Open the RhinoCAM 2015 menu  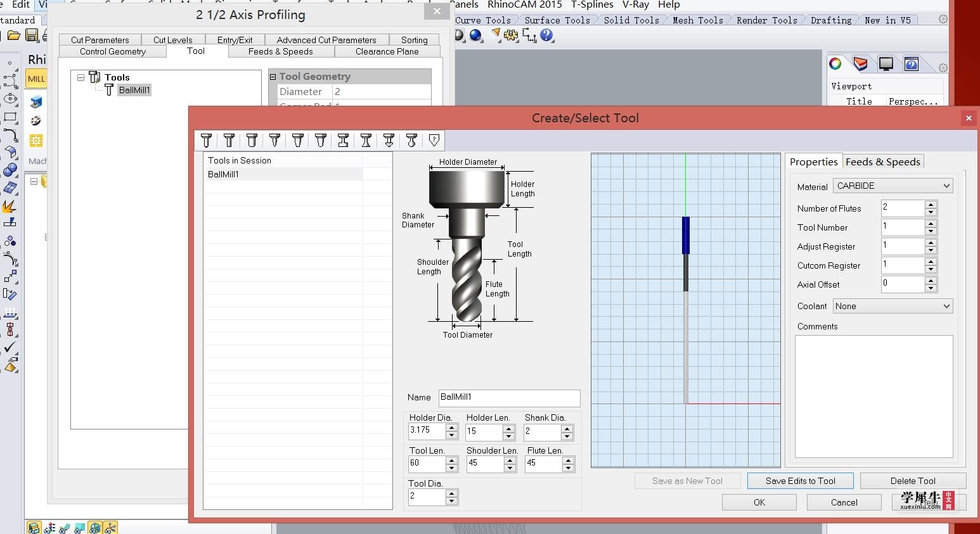[x=525, y=4]
